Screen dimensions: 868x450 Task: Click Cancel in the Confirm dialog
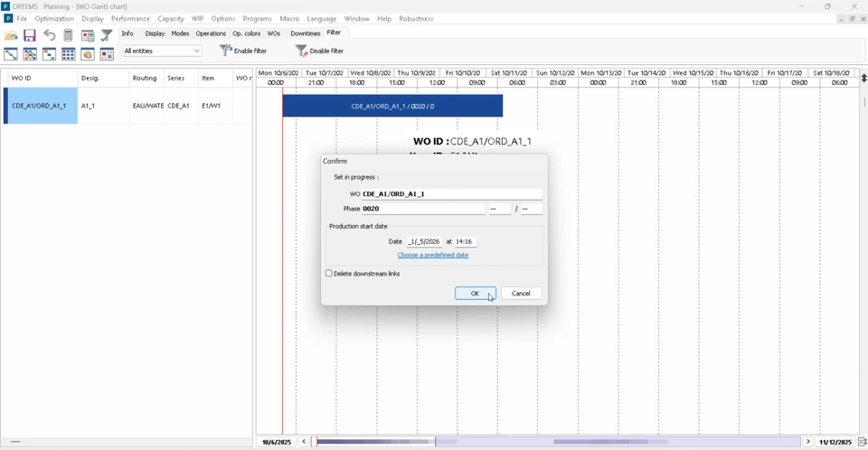[x=521, y=294]
